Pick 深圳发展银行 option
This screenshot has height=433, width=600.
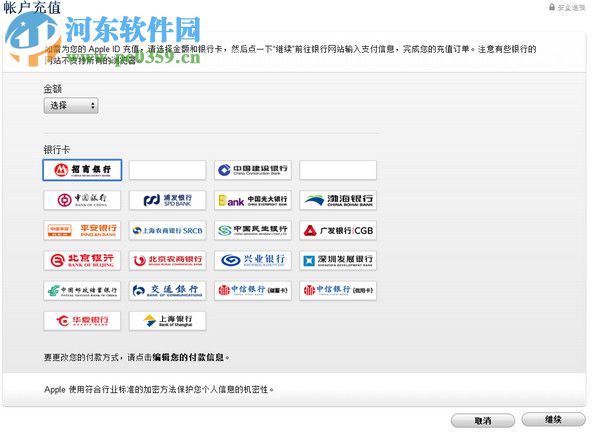(x=338, y=260)
